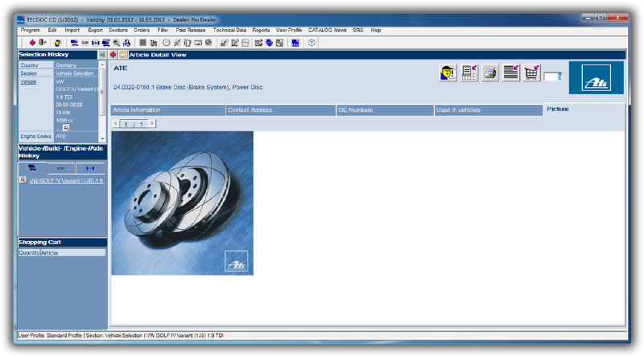Click the ATE brand logo

(597, 77)
